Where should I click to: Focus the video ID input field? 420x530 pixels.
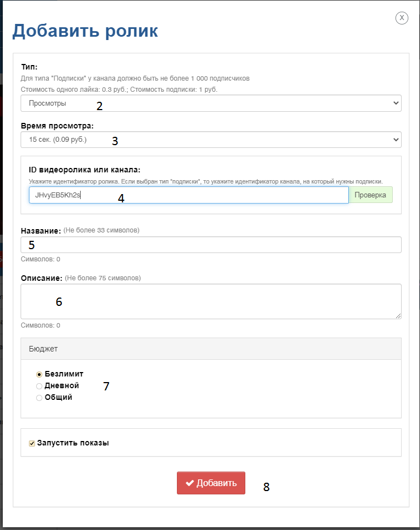pos(189,195)
